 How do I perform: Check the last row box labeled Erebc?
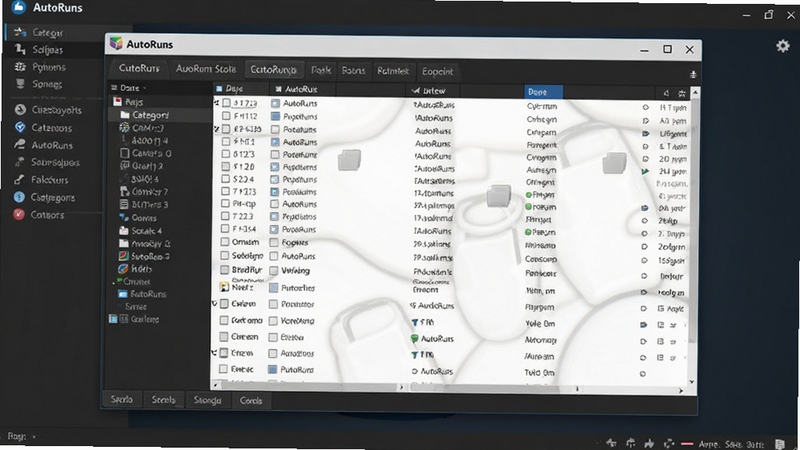pyautogui.click(x=223, y=368)
